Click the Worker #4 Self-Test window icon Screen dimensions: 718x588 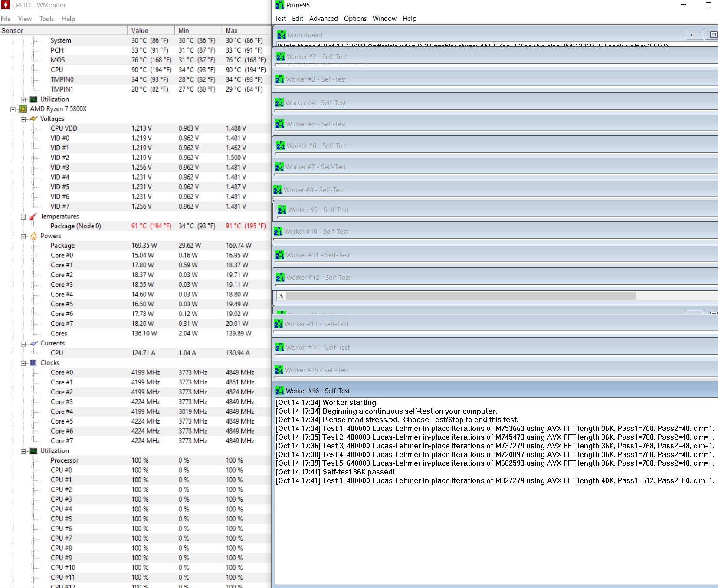279,103
